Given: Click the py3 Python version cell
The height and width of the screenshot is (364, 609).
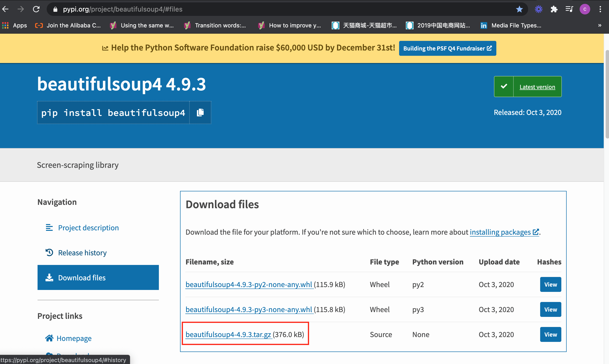Looking at the screenshot, I should coord(418,310).
